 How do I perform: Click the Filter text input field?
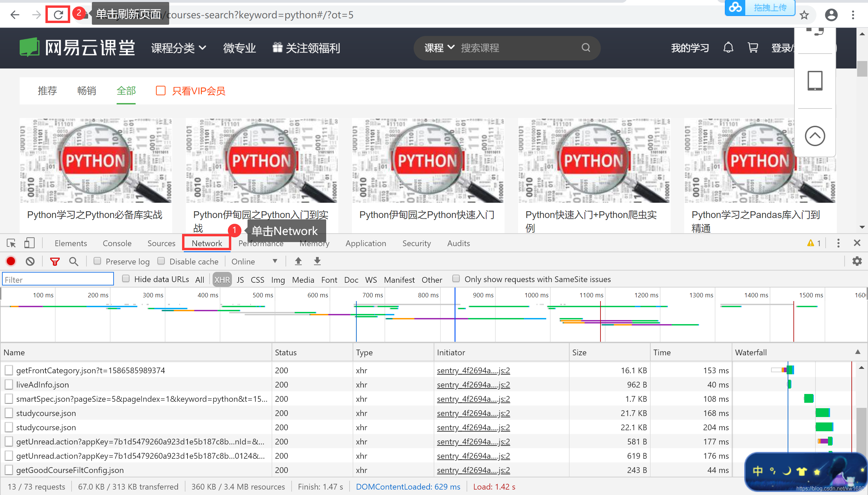[58, 279]
